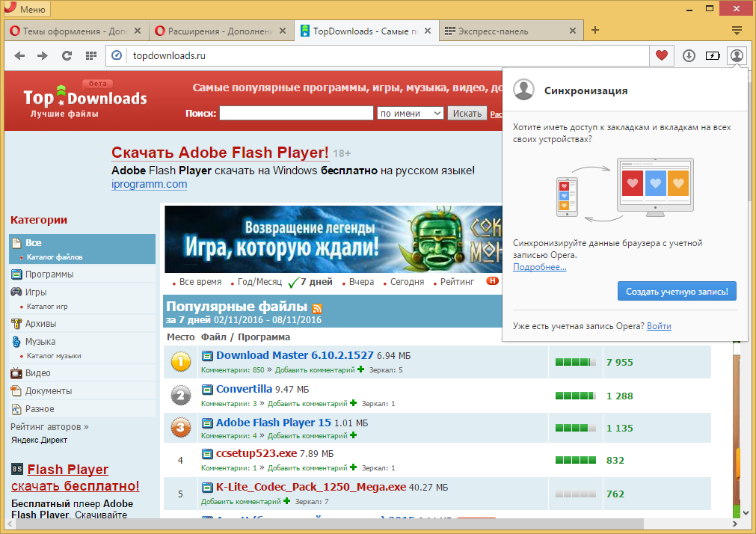
Task: Open 'Скачать Adobe Flash Player!' ad link
Action: (220, 153)
